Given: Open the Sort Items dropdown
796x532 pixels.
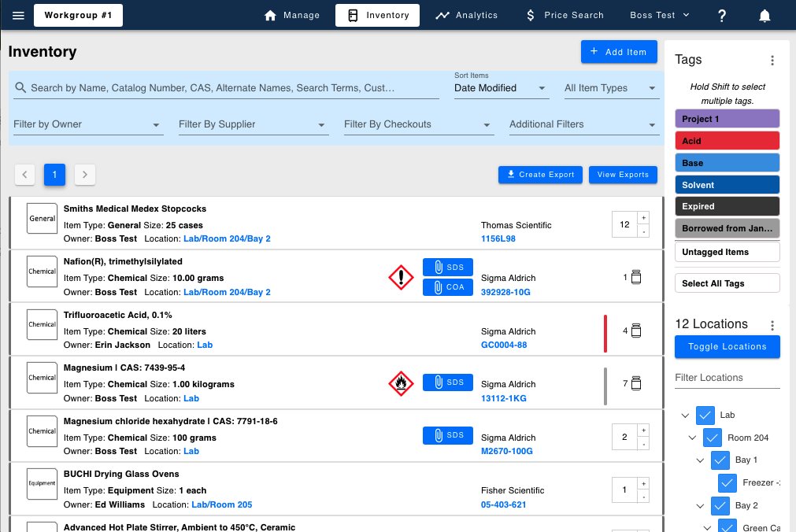Looking at the screenshot, I should (x=502, y=88).
